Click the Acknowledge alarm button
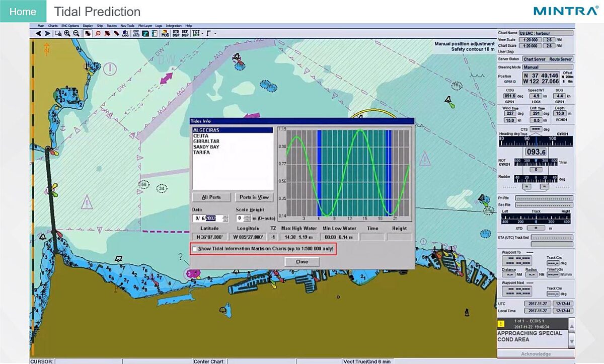 [x=536, y=354]
